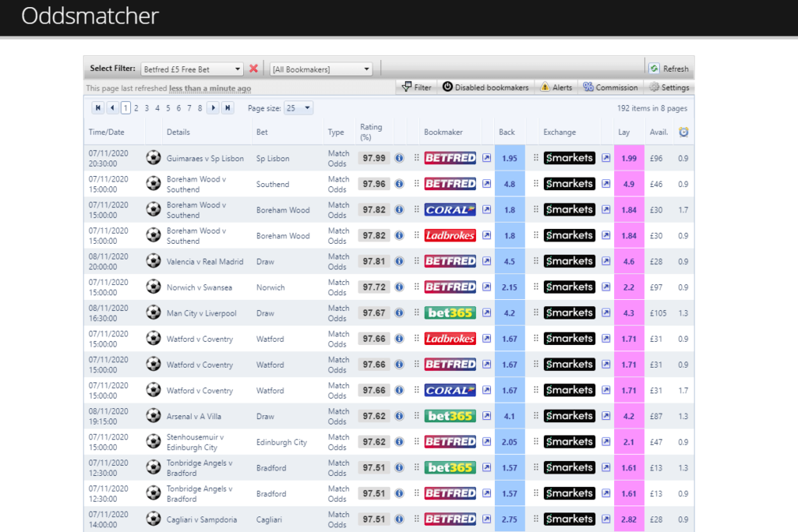
Task: Click rating 97.81 for Valencia v Real Madrid
Action: point(374,262)
